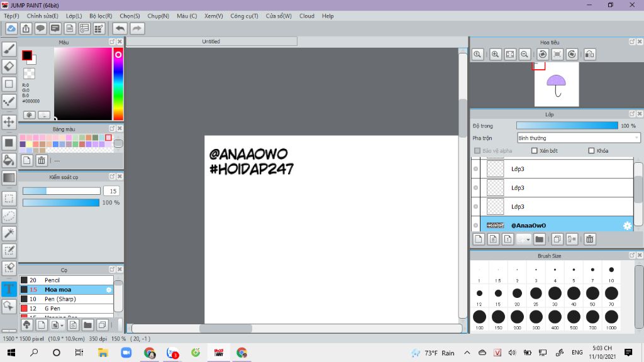Click the Redo arrow in toolbar
Screen dimensions: 644x362
pyautogui.click(x=137, y=28)
